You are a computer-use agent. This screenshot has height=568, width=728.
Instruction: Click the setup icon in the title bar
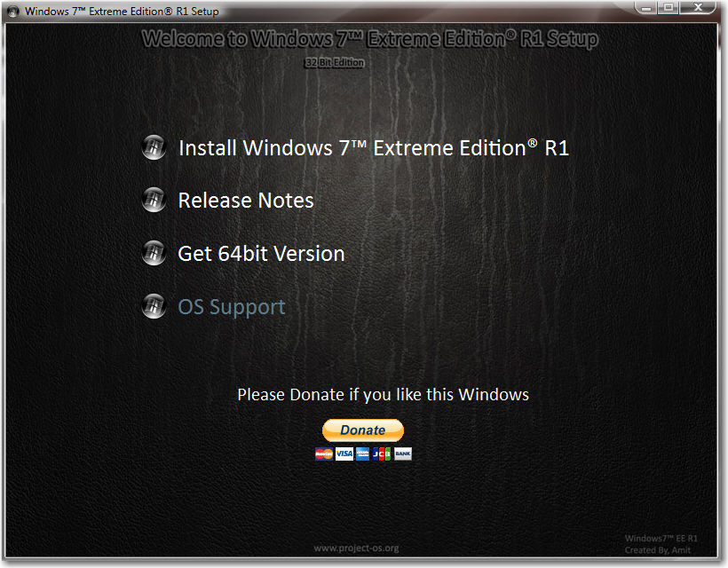click(13, 12)
